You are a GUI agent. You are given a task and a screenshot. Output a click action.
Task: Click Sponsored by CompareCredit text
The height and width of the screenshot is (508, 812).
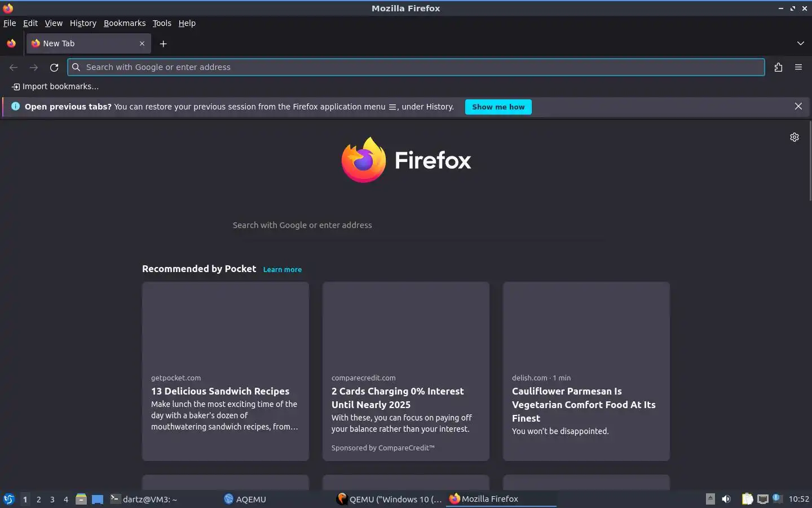pos(383,448)
